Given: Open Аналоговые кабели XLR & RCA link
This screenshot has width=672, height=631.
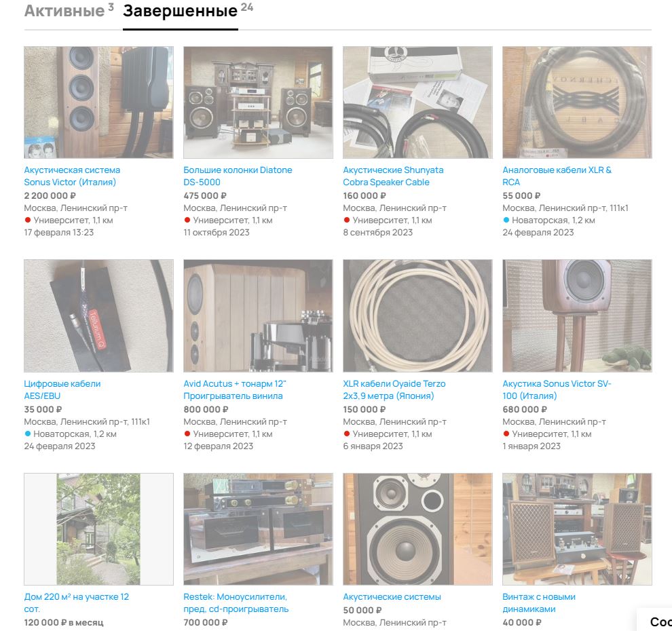Looking at the screenshot, I should point(557,176).
